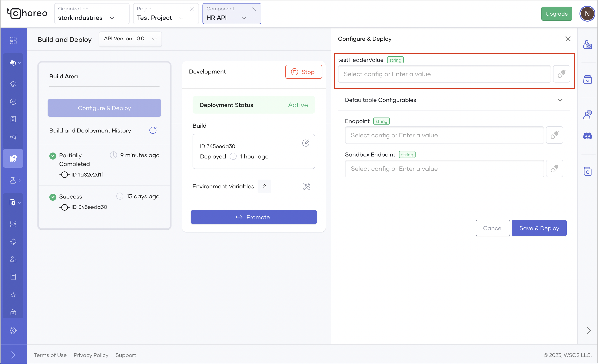Viewport: 598px width, 364px height.
Task: Click the plug icon beside Endpoint field
Action: coord(555,135)
